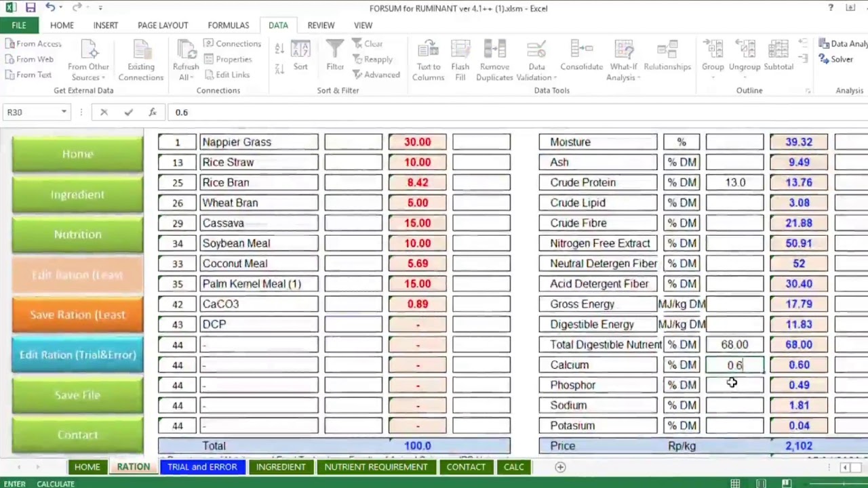The width and height of the screenshot is (868, 488).
Task: Switch to the INSERT ribbon tab
Action: 106,25
